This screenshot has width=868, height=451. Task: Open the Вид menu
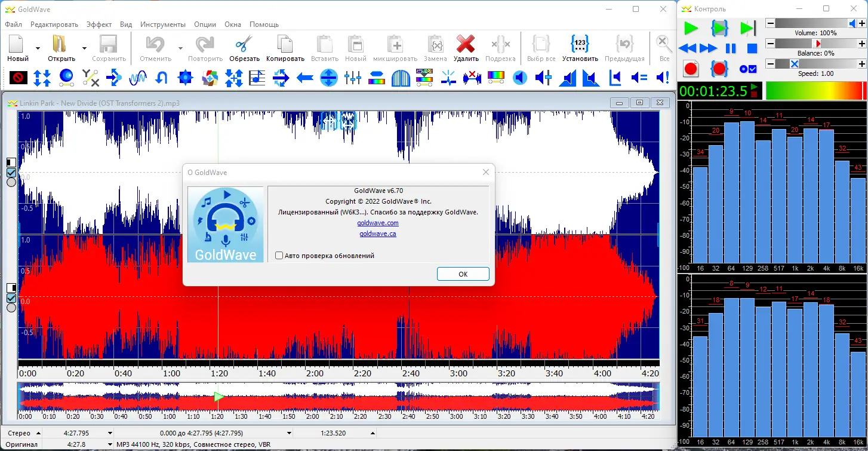[126, 24]
